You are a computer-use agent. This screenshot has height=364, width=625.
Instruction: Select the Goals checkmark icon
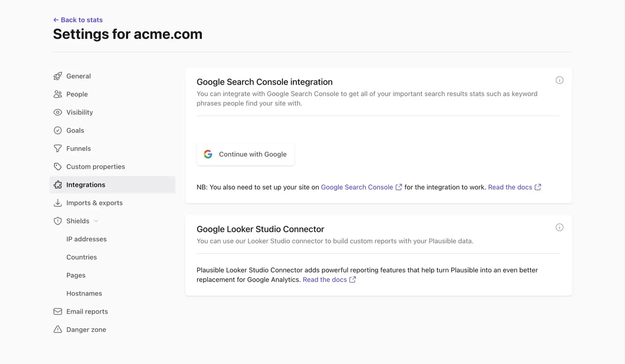57,130
